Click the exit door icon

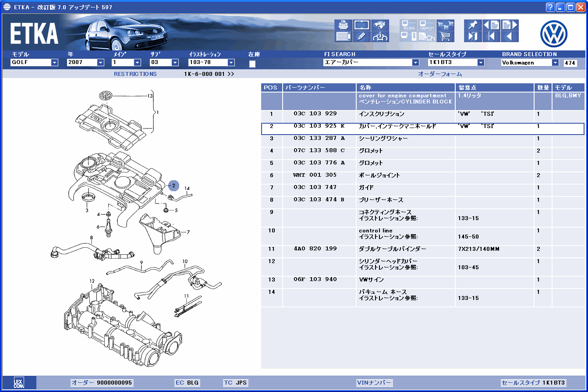point(473,37)
